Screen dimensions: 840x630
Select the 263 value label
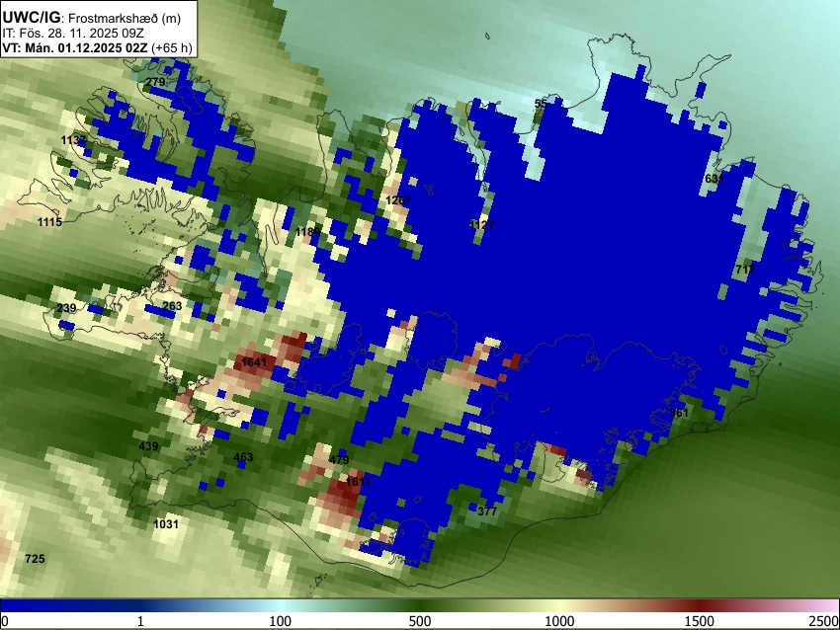(x=172, y=306)
